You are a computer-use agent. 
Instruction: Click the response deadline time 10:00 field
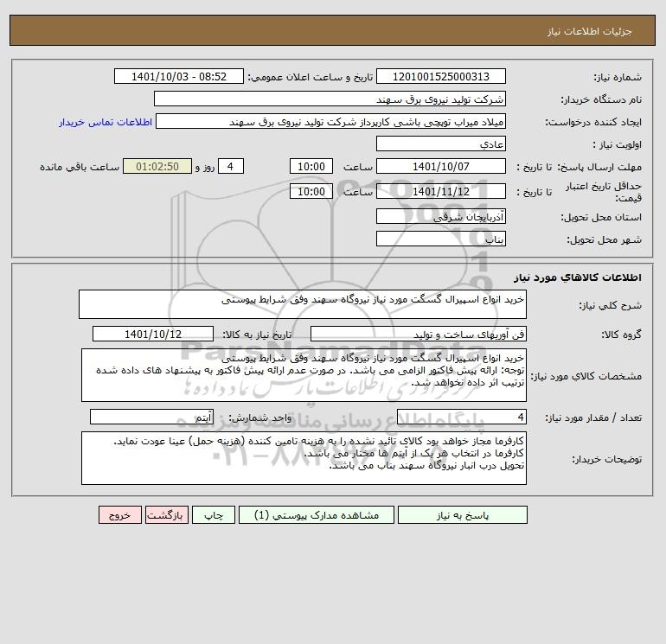(311, 167)
